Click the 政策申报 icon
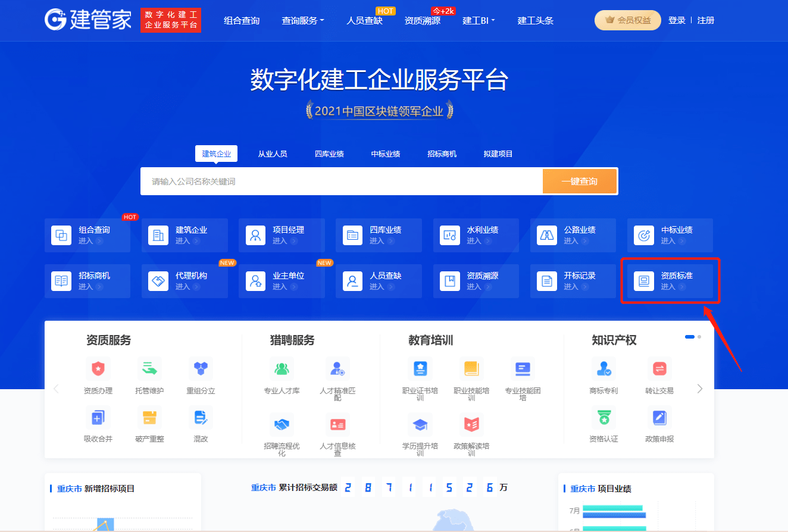The height and width of the screenshot is (532, 788). [659, 418]
